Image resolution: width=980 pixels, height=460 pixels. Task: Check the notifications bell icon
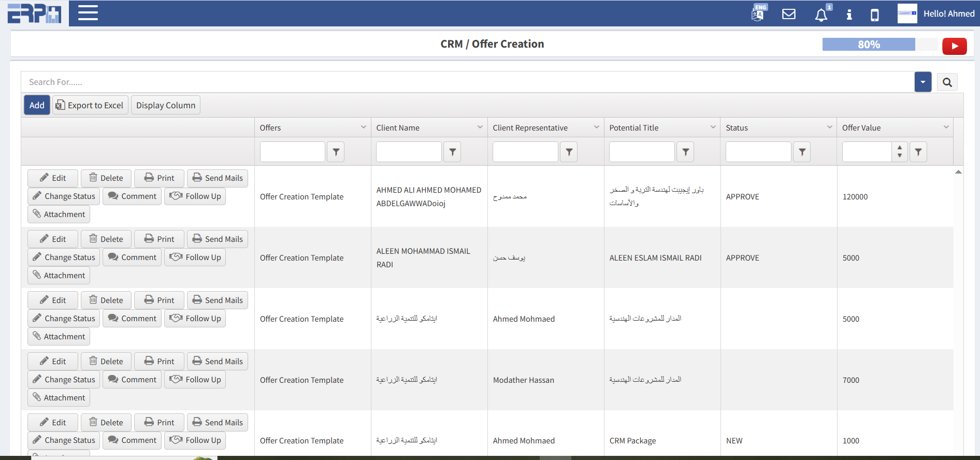[821, 15]
